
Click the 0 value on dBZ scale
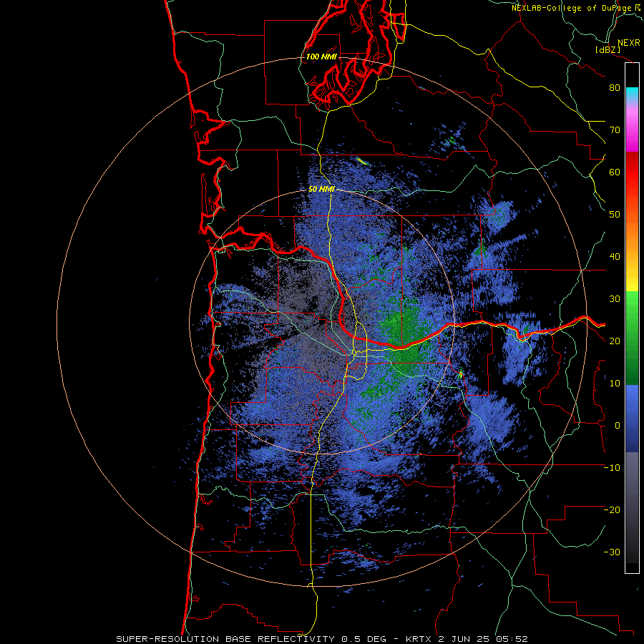(617, 426)
